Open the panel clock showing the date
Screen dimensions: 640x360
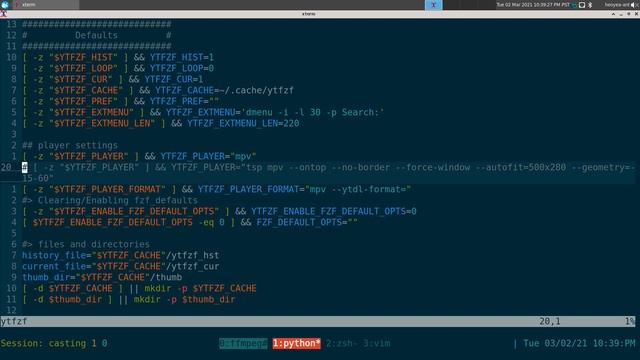coord(533,5)
